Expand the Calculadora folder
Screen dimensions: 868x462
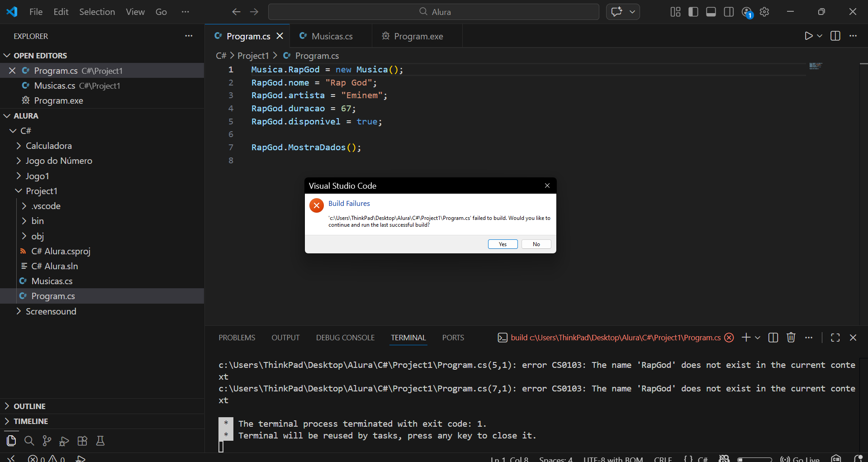pyautogui.click(x=48, y=146)
